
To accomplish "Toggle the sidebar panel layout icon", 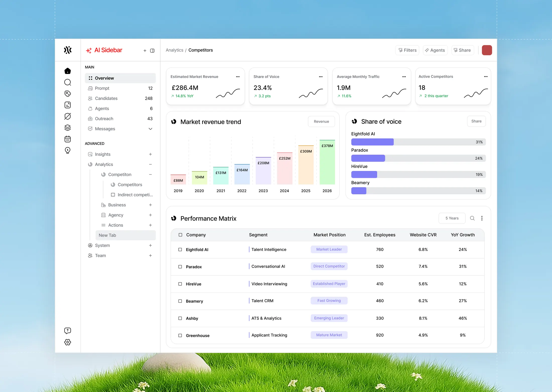I will click(x=152, y=51).
